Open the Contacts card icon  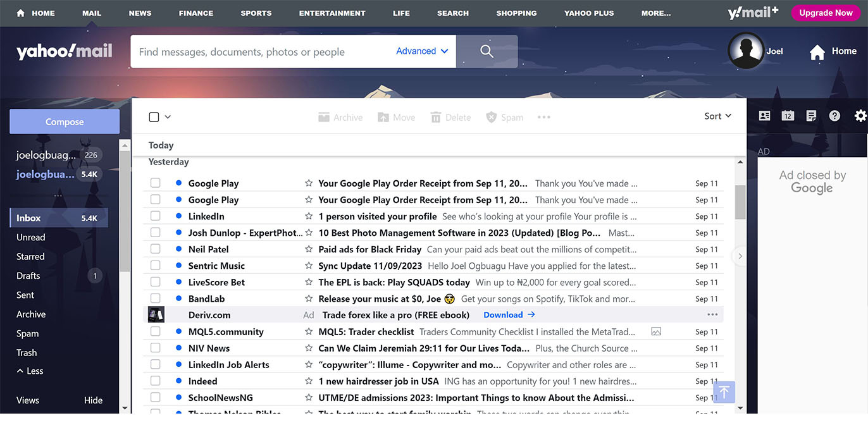764,116
